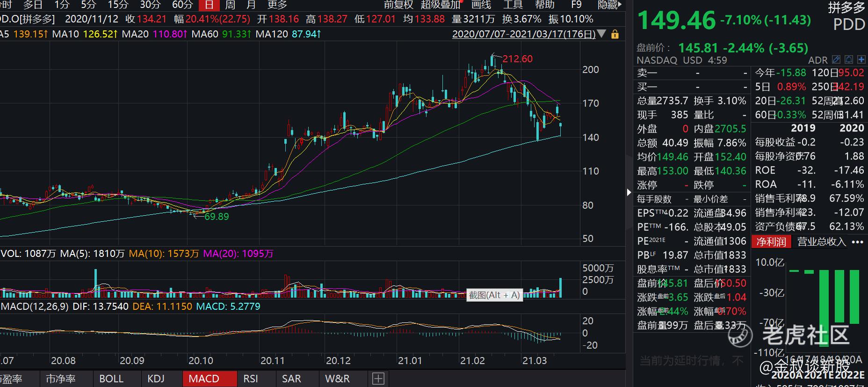Switch indicator to SAR
The height and width of the screenshot is (387, 868).
(291, 379)
